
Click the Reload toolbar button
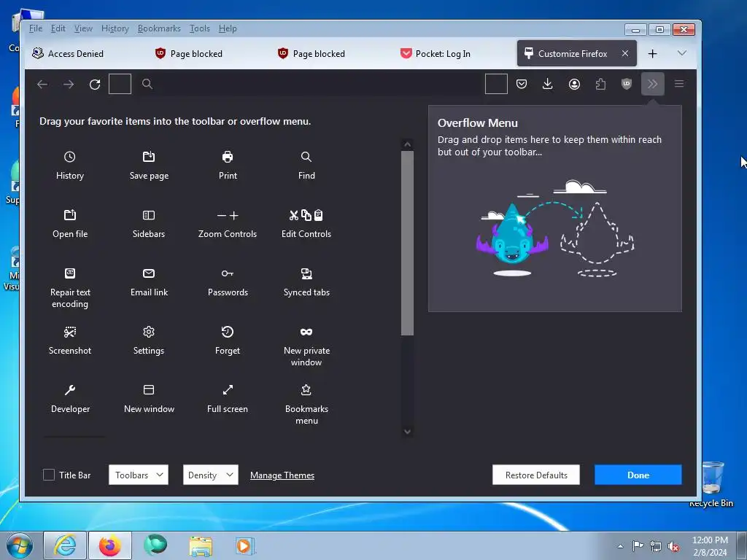(95, 85)
